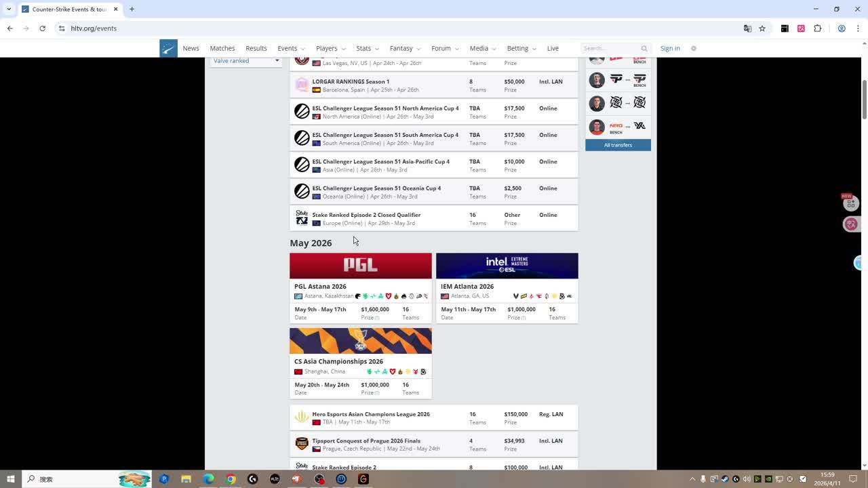This screenshot has height=488, width=868.
Task: Click the translate page icon in the address bar
Action: tap(747, 28)
